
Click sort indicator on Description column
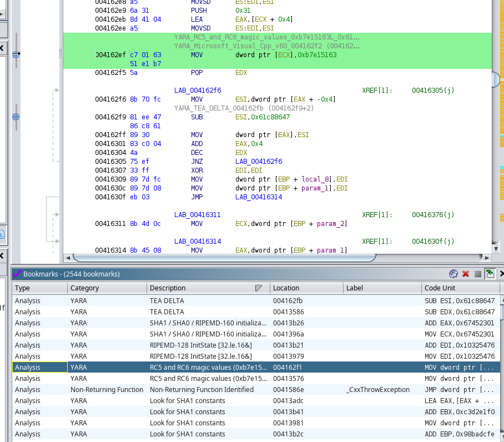(259, 288)
